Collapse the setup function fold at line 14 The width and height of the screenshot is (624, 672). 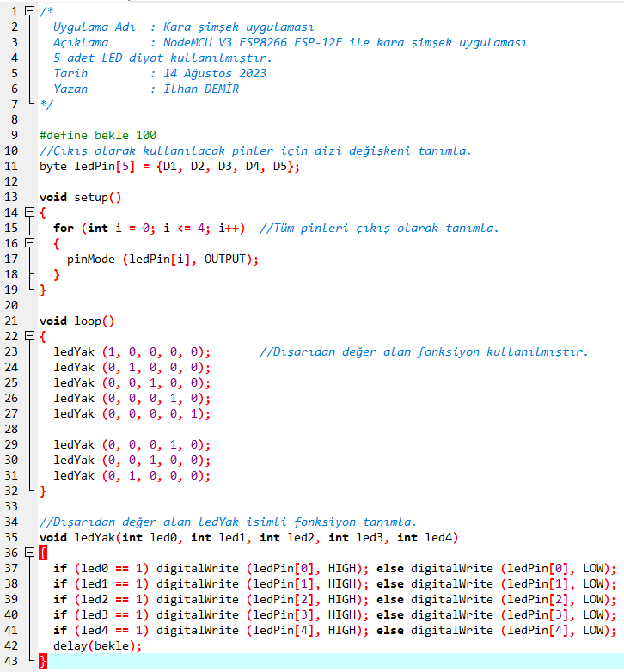(x=29, y=212)
